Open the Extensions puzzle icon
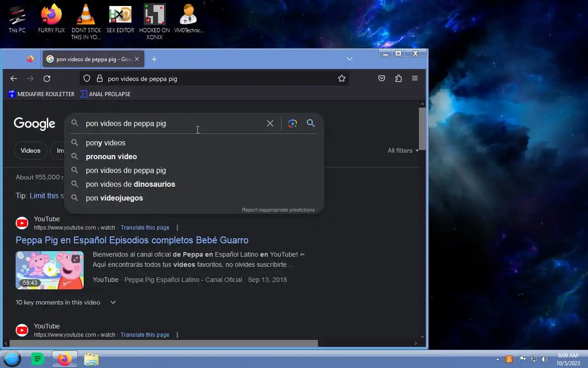Image resolution: width=588 pixels, height=368 pixels. pos(398,79)
